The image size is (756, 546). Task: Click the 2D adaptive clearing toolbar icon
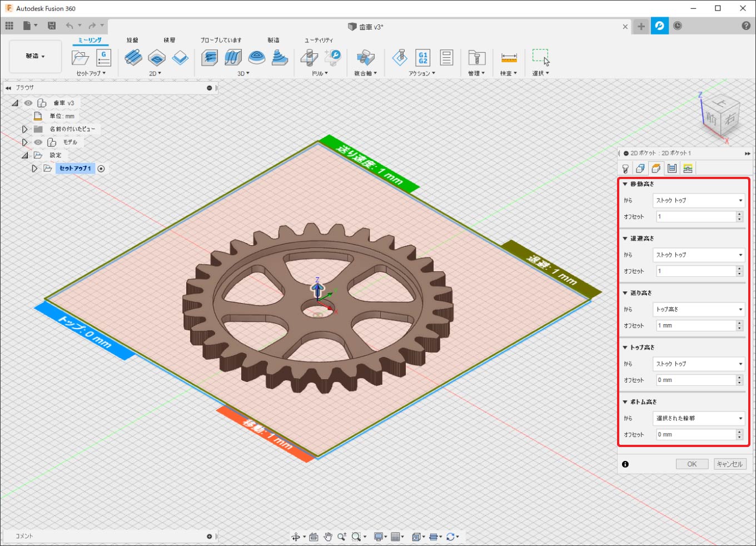133,57
